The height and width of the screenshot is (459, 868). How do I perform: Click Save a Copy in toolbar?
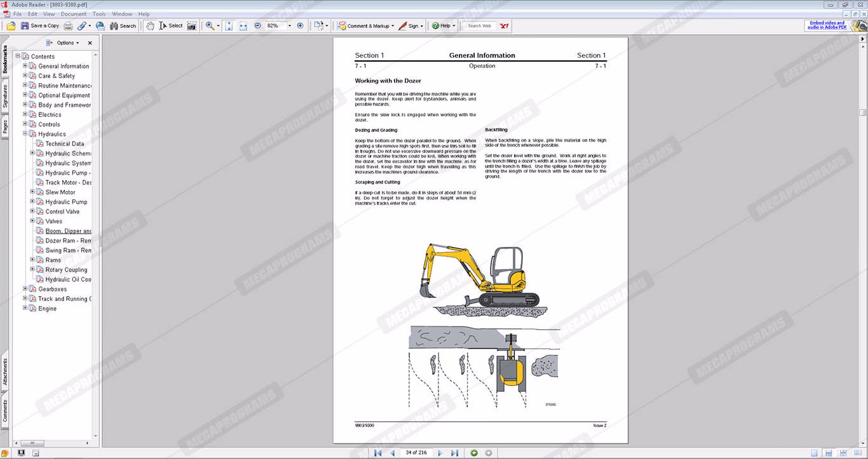[x=40, y=26]
